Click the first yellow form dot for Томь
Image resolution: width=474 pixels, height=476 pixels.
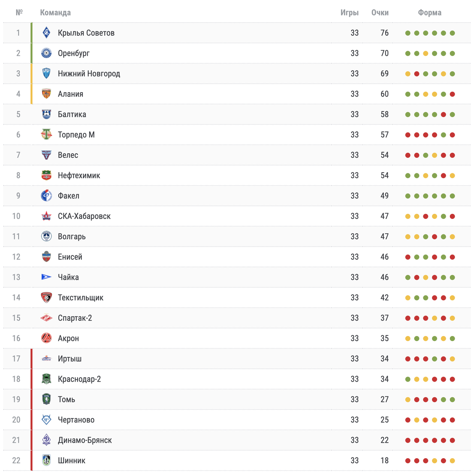408,399
